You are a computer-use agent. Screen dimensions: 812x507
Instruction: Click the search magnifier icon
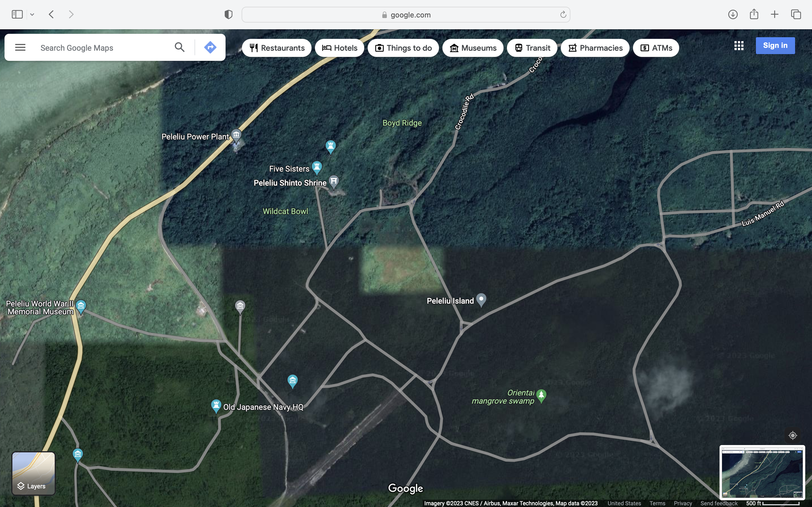180,47
